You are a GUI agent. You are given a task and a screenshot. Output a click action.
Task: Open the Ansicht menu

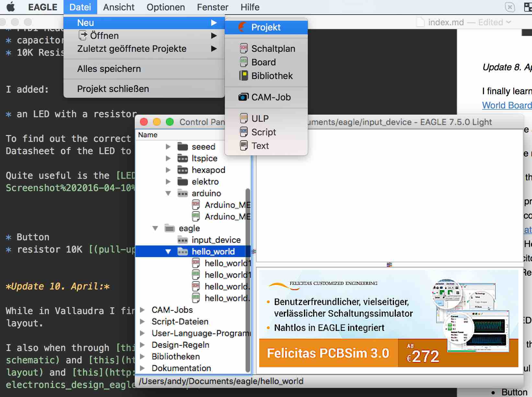click(x=119, y=7)
